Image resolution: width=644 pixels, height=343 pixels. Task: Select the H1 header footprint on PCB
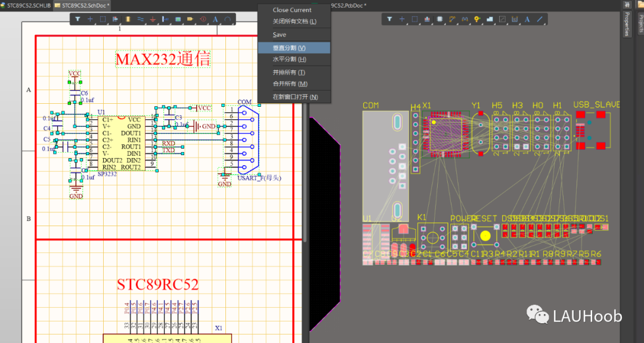coord(562,134)
